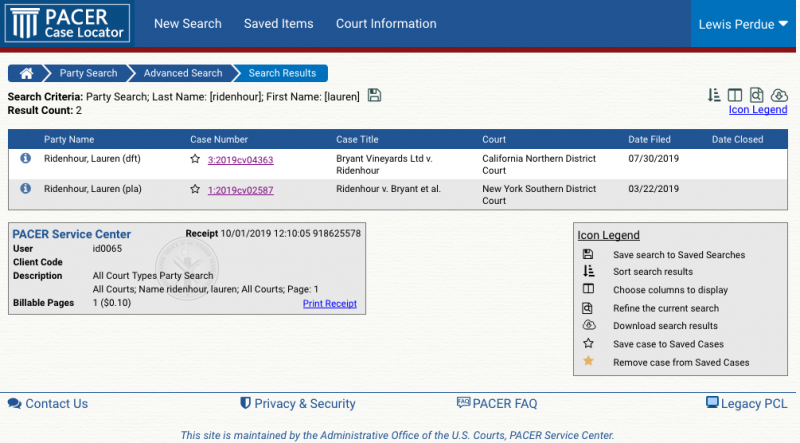The height and width of the screenshot is (443, 800).
Task: Click the refine search icon in legend
Action: 588,308
